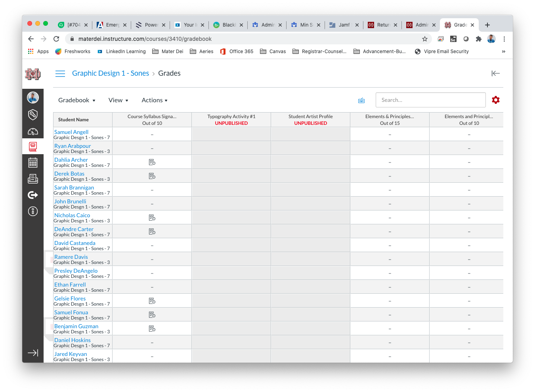This screenshot has height=392, width=535.
Task: Open Dahlia Archer's syllabus submission icon
Action: [152, 162]
